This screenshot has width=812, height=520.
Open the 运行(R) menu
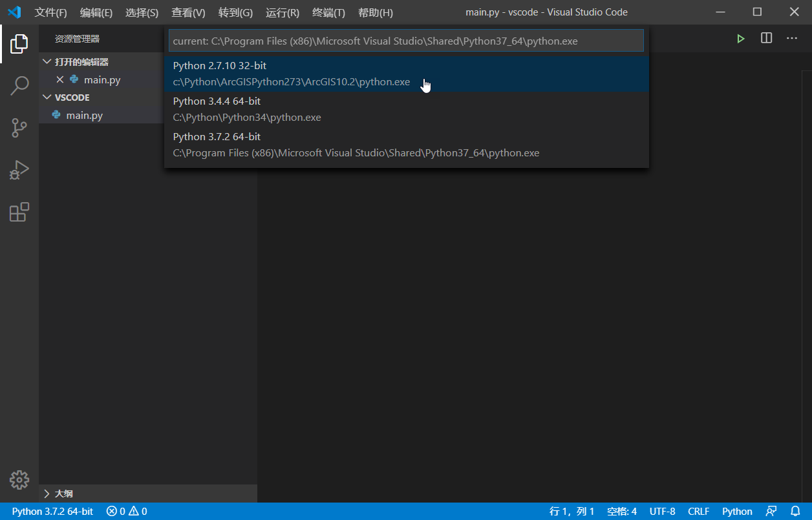pyautogui.click(x=283, y=13)
